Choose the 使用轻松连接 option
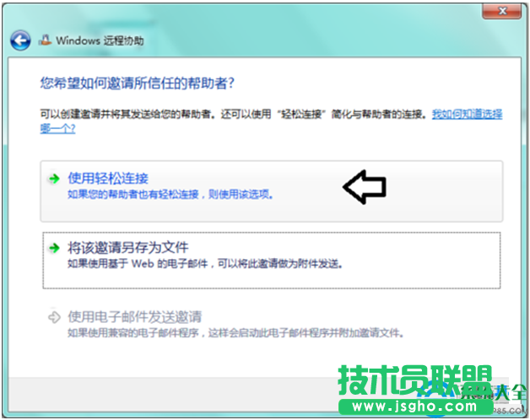This screenshot has height=420, width=530. (272, 191)
